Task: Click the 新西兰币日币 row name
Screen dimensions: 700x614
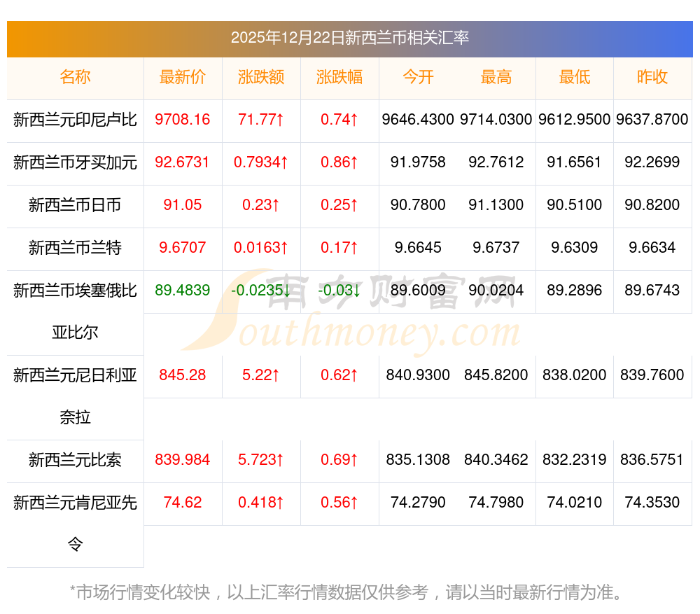Action: point(75,205)
